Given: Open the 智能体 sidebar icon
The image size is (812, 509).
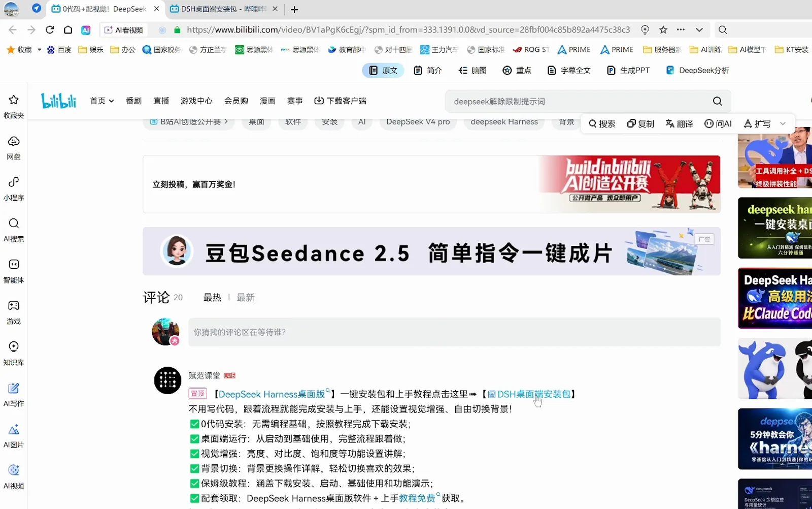Looking at the screenshot, I should [14, 271].
